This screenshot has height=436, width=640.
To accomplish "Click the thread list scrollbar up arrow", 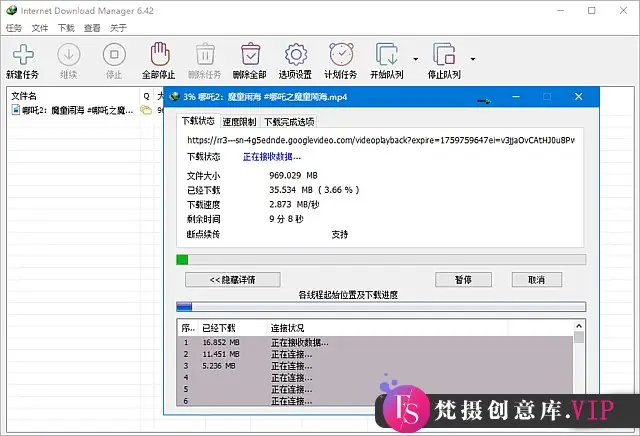I will pos(579,326).
